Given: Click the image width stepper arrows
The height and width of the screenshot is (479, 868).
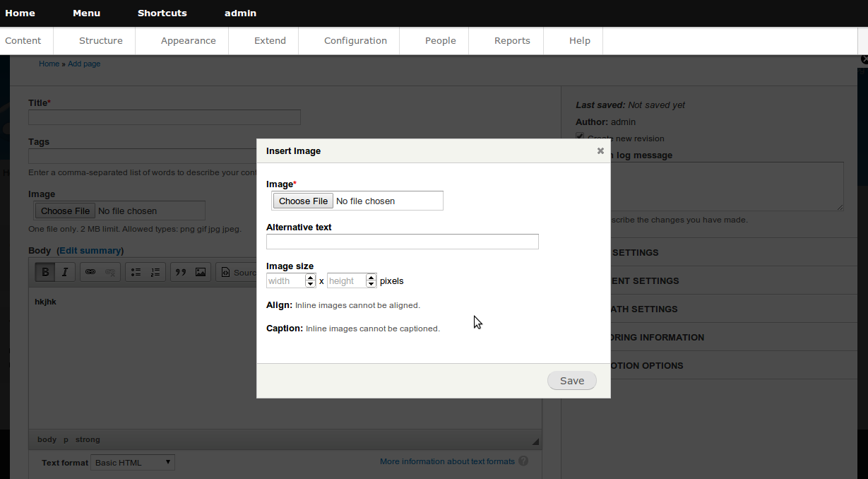Looking at the screenshot, I should [x=310, y=280].
